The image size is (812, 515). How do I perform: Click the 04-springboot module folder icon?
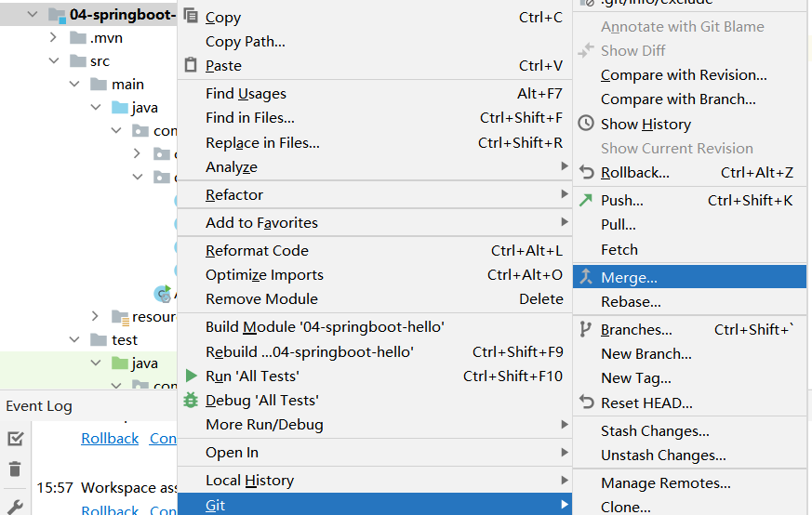click(x=57, y=15)
